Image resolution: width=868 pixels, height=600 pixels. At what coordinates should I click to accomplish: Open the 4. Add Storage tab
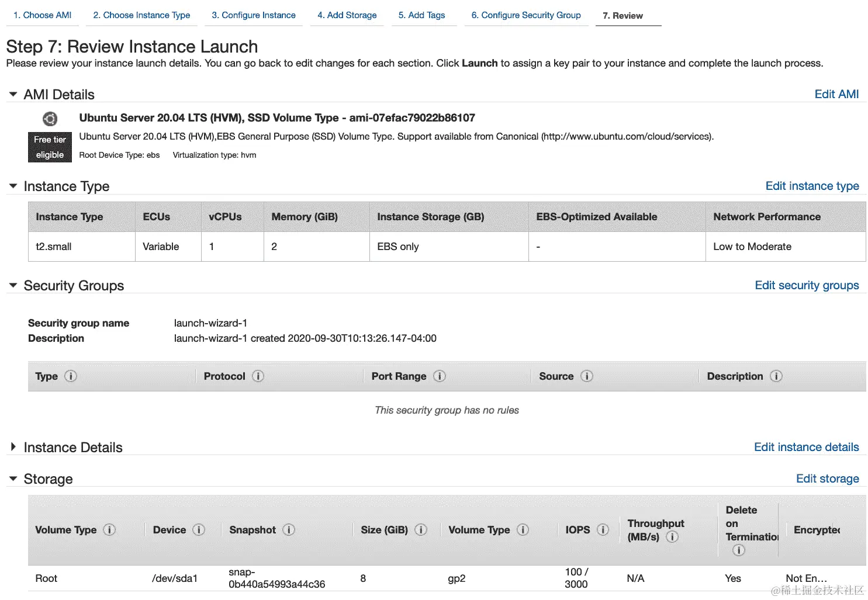[347, 15]
